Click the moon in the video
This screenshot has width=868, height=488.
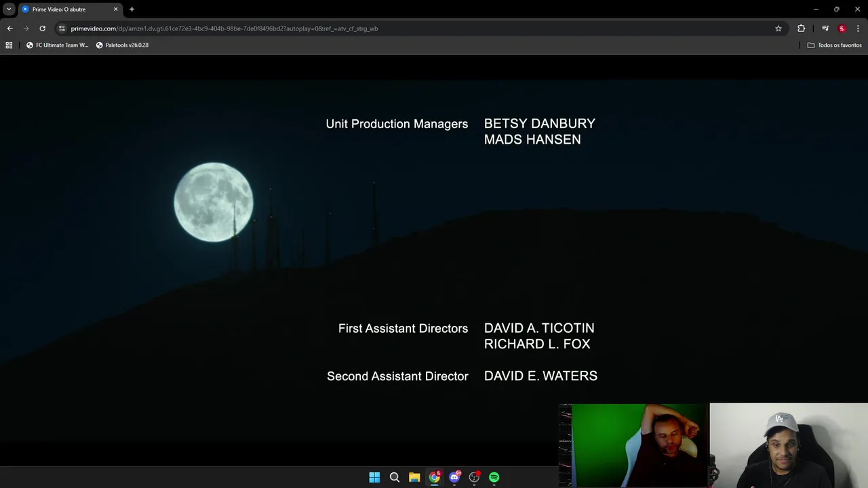[214, 202]
